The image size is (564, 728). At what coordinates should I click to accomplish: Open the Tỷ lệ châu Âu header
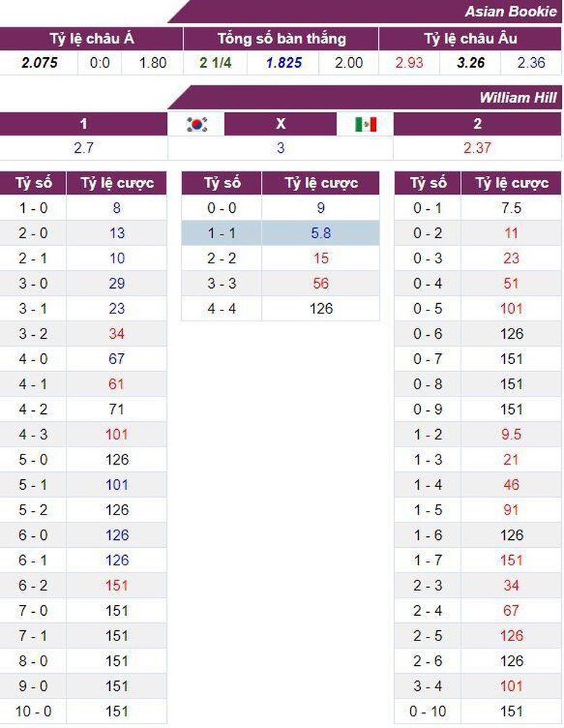pos(470,39)
